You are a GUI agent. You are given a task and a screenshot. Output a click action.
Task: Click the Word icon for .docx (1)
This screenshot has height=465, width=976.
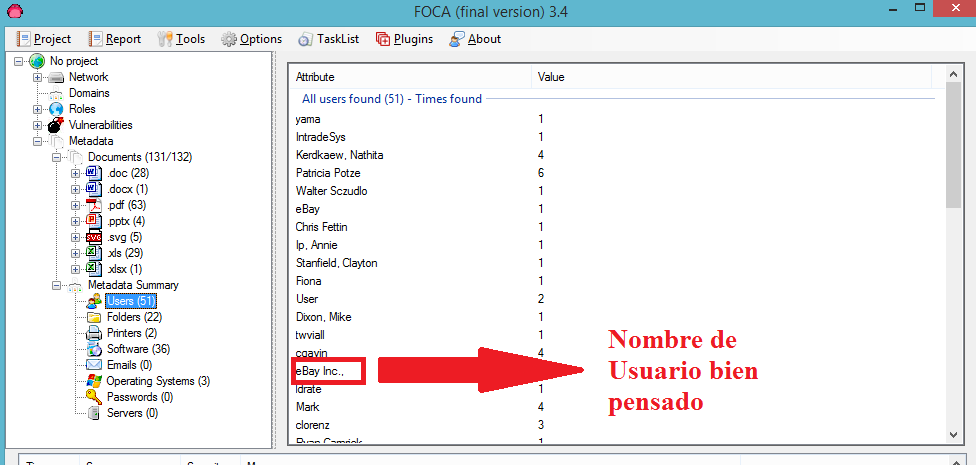(x=94, y=189)
